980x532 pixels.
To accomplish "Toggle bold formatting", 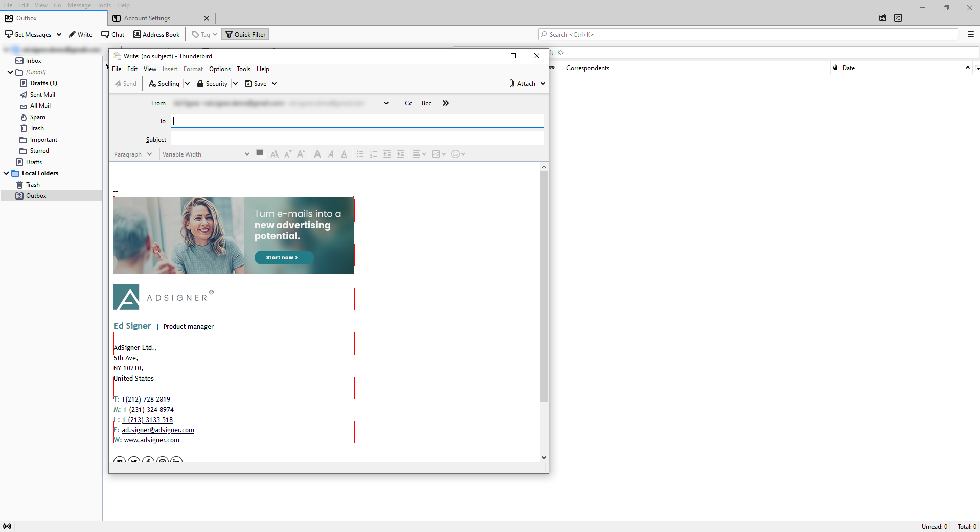I will [317, 154].
